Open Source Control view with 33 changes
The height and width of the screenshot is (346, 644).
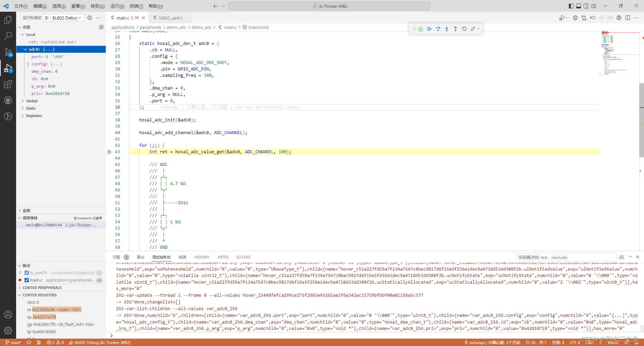click(x=8, y=52)
